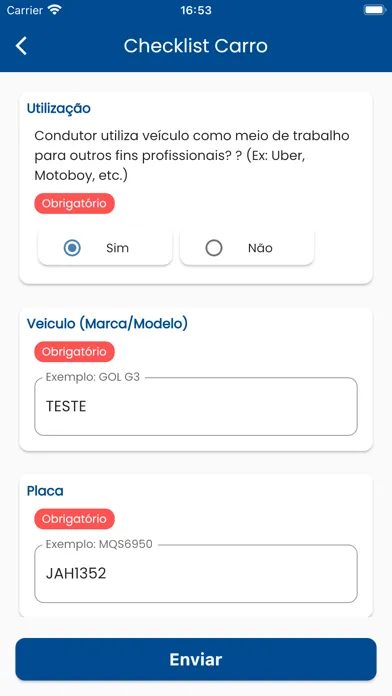Focus the Placa field containing JAH1352
This screenshot has width=392, height=696.
(196, 573)
